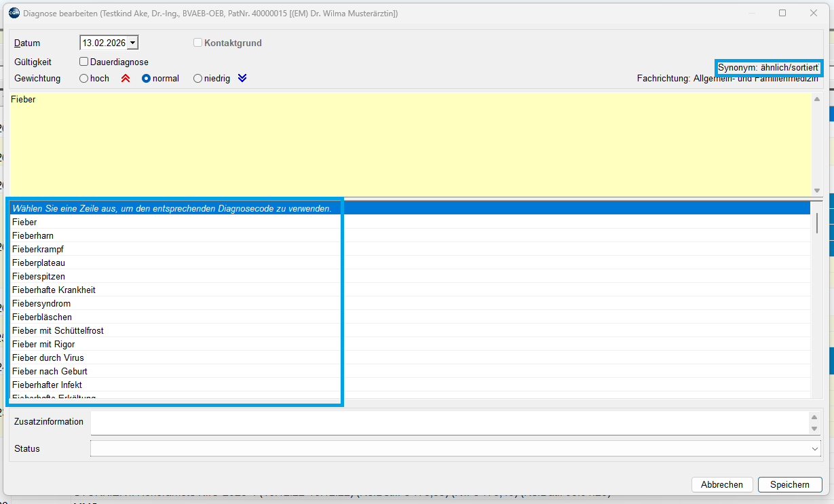Enable the Dauerdiagnose checkbox
The width and height of the screenshot is (834, 504).
click(x=84, y=62)
